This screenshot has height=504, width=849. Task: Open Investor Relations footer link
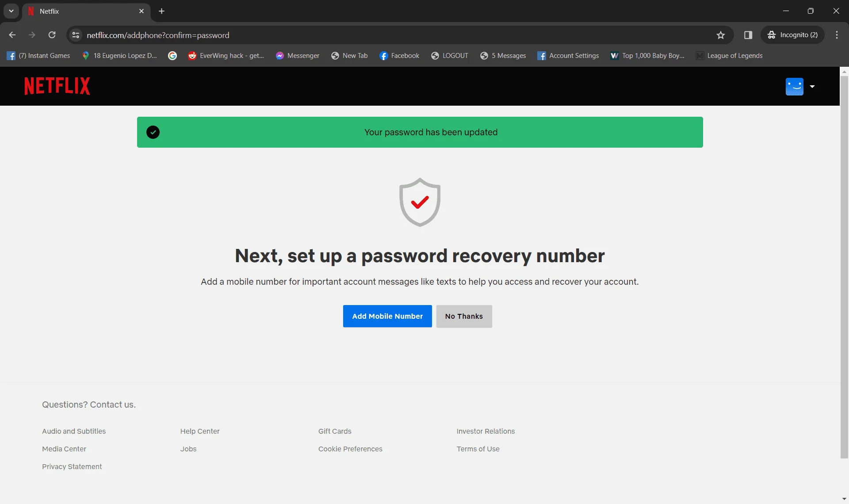(486, 431)
